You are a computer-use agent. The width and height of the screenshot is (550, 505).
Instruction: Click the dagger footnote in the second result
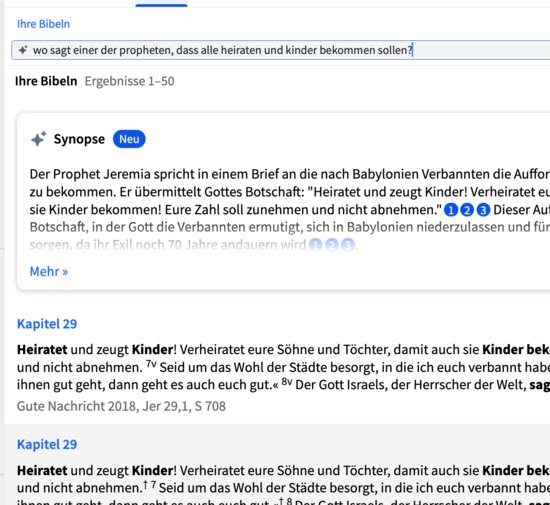coord(145,484)
